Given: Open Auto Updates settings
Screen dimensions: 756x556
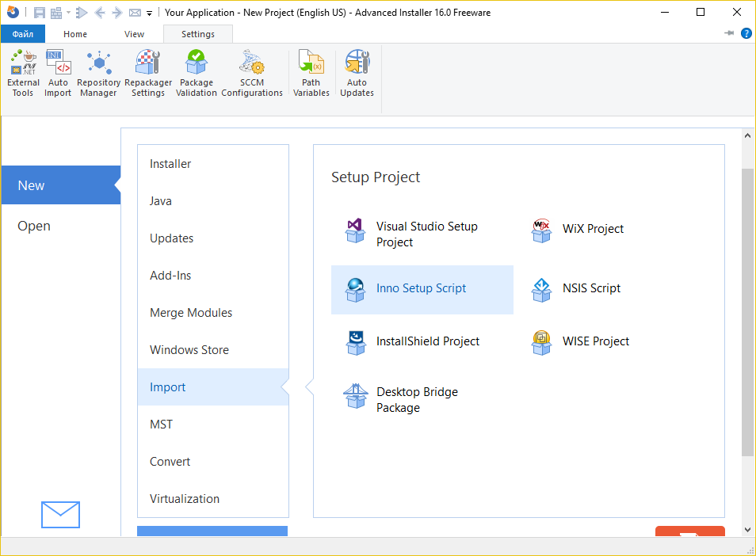Looking at the screenshot, I should point(357,73).
